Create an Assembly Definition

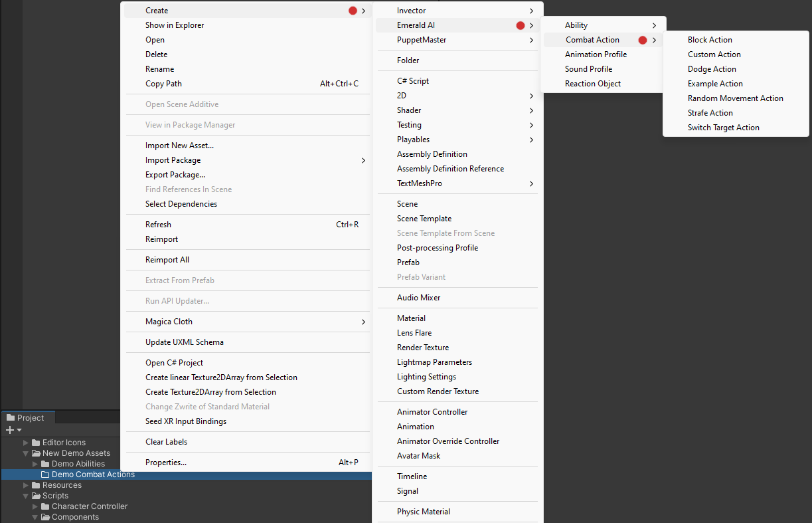click(458, 154)
